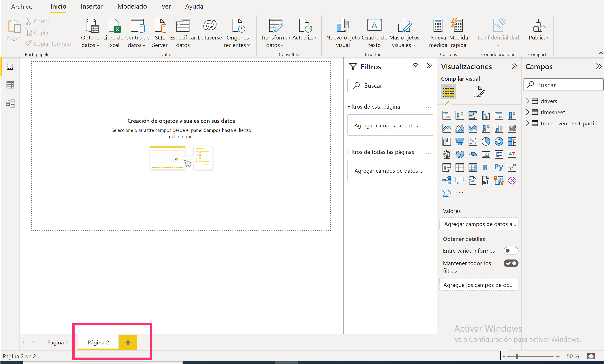Click zoom out minus button
The height and width of the screenshot is (364, 604).
(504, 356)
